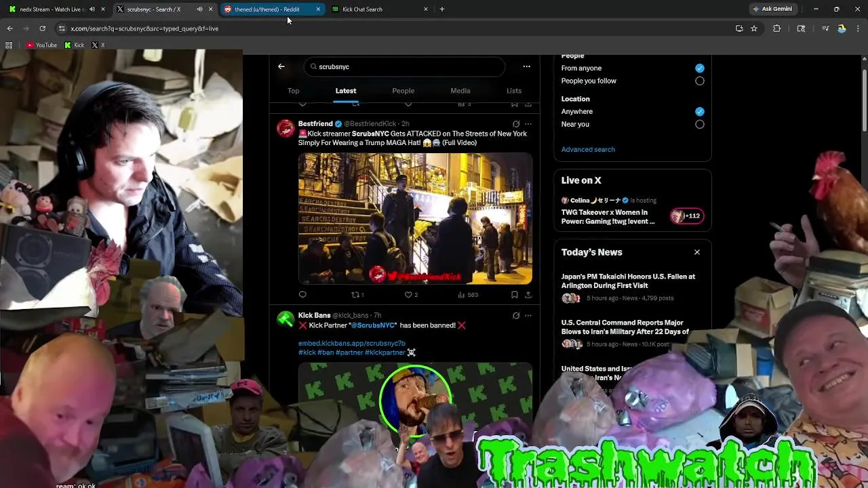
Task: Open Bestfriend profile avatar
Action: click(285, 128)
